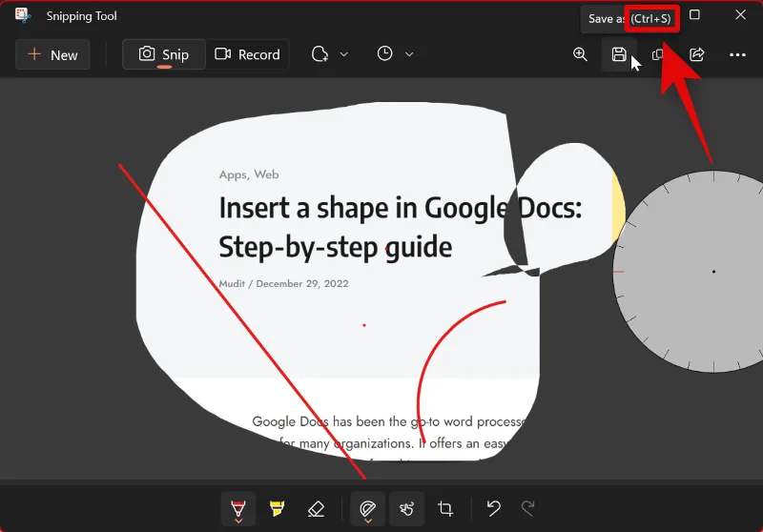
Task: Click the Copy icon beside Save
Action: tap(657, 54)
